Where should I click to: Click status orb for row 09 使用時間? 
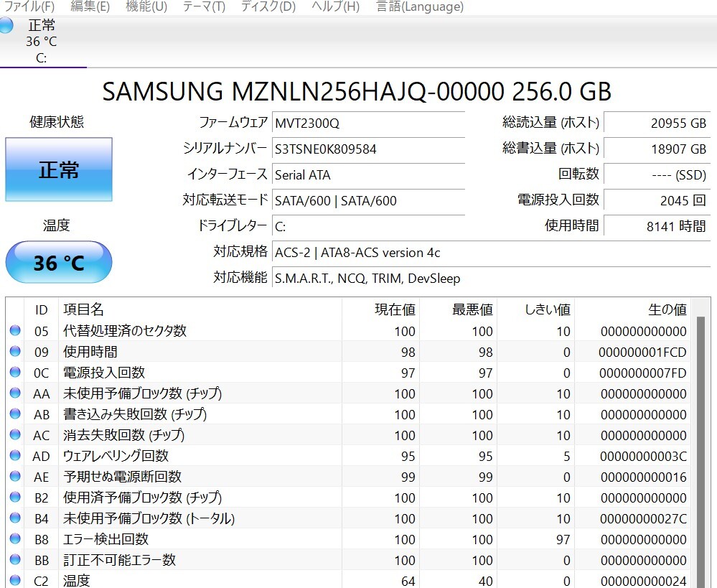click(15, 351)
